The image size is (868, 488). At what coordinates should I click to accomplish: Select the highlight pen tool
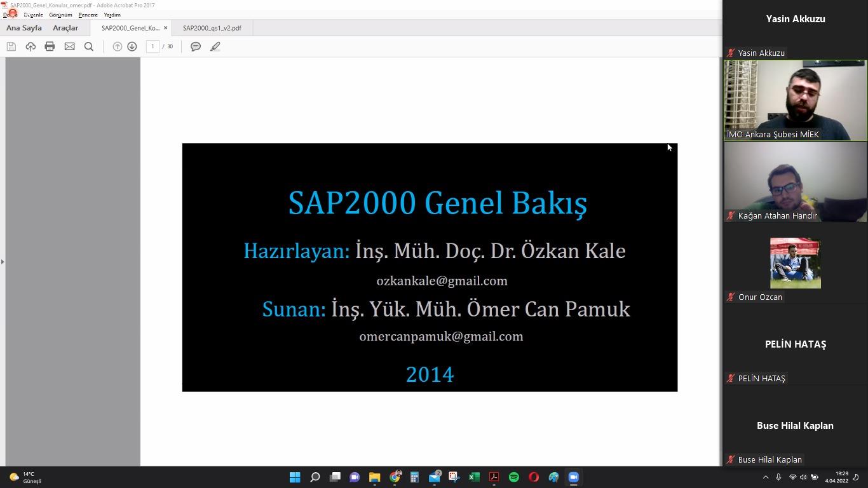215,46
